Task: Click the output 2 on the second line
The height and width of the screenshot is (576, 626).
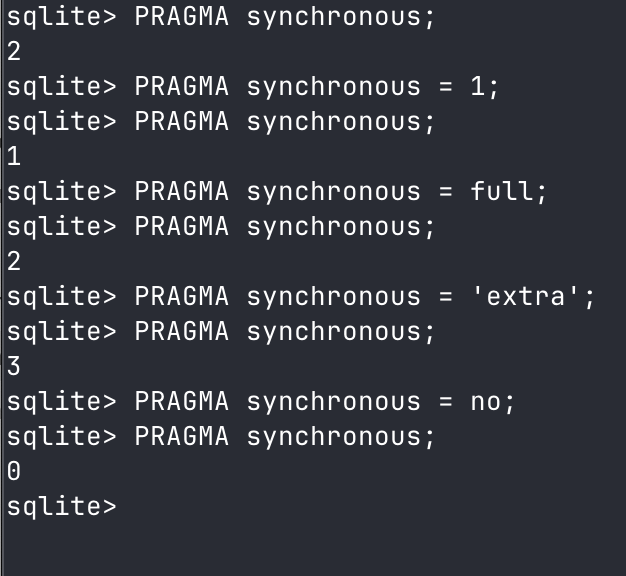Action: pos(13,51)
